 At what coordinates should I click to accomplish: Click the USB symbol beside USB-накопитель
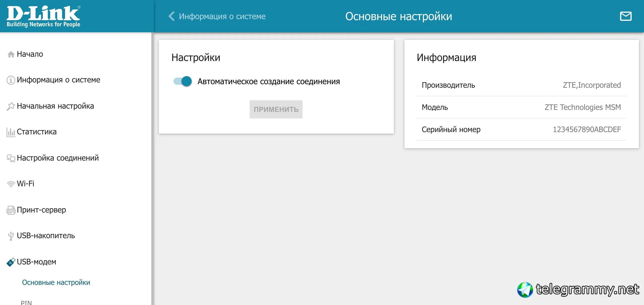(x=11, y=236)
